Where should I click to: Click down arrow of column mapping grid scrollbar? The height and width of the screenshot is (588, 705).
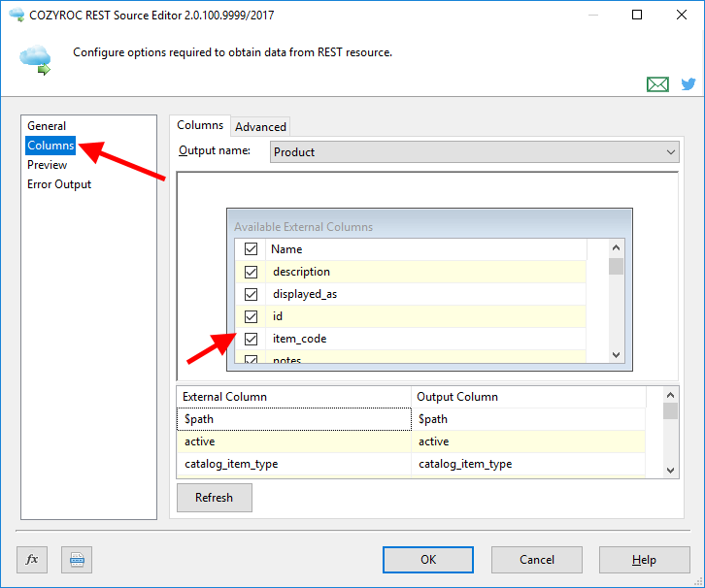[x=670, y=471]
